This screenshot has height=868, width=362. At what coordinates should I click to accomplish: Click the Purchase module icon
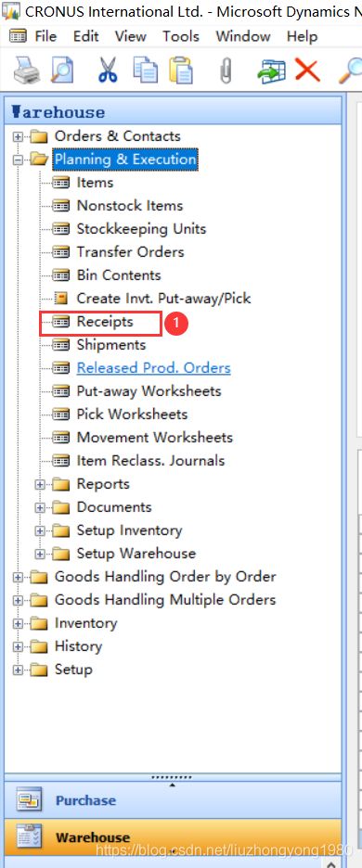pos(28,800)
